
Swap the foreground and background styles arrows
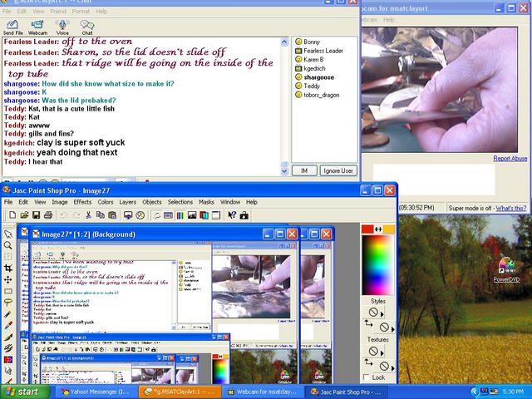click(x=368, y=323)
